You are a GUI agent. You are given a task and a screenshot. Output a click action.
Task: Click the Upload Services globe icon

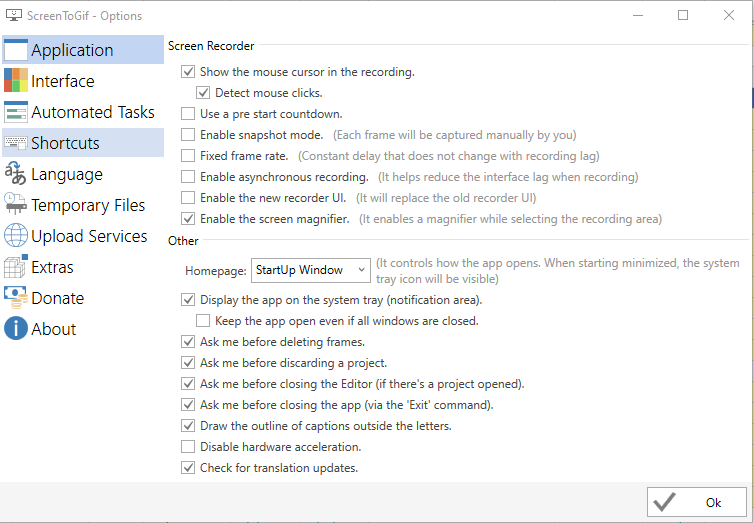coord(16,236)
